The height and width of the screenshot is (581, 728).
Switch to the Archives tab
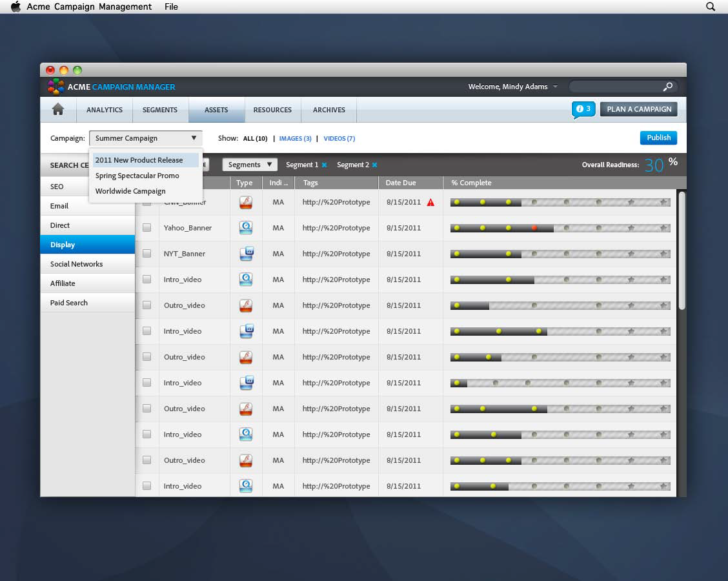[329, 110]
